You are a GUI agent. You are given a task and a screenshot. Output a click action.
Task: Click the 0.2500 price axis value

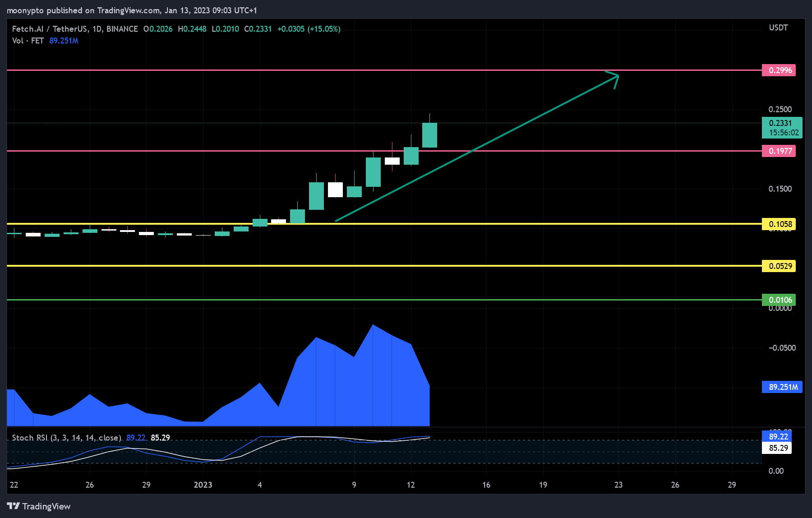click(x=780, y=109)
